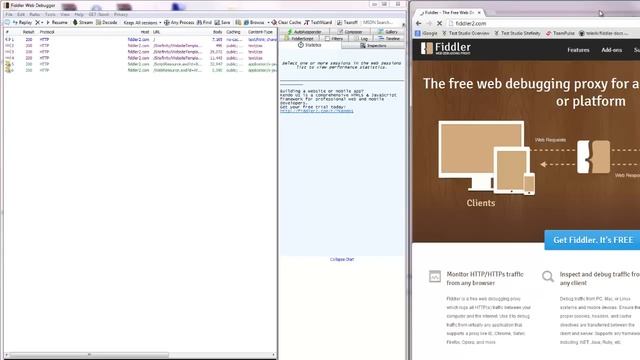This screenshot has width=640, height=360.
Task: Open the promotional link in Statistics panel
Action: click(x=316, y=111)
